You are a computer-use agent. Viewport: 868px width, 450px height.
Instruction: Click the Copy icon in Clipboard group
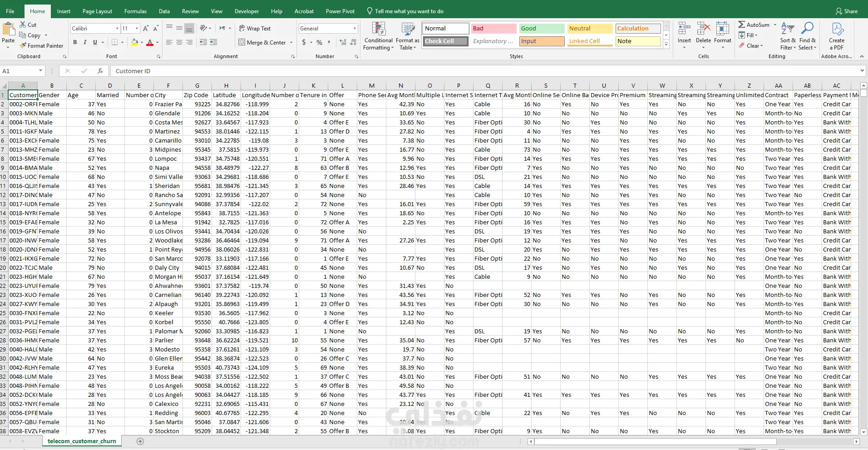(23, 35)
